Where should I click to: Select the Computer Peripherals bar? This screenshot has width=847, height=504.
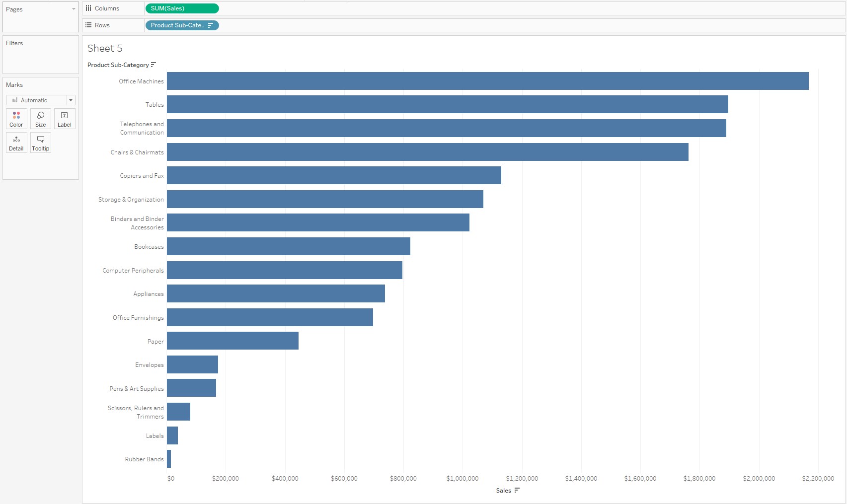click(285, 270)
